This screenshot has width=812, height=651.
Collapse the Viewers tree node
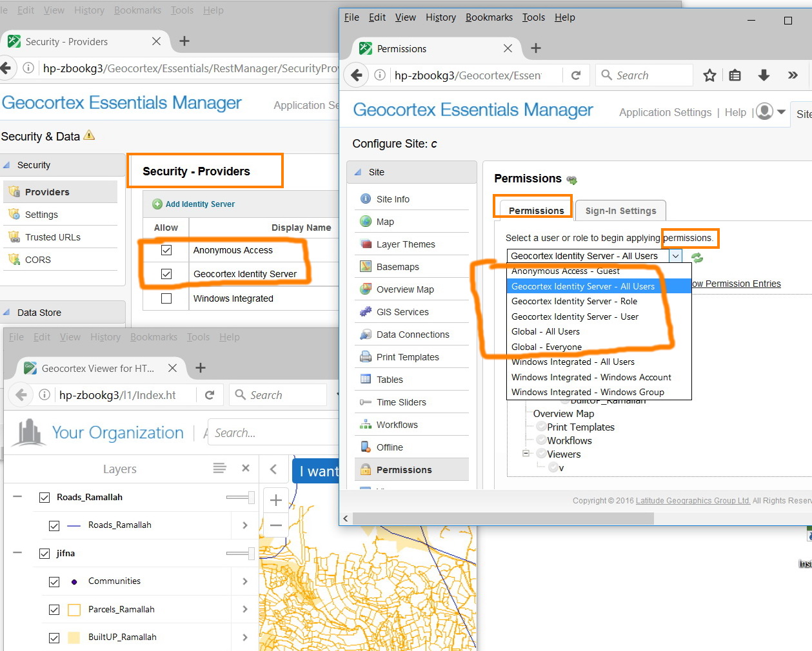(526, 453)
